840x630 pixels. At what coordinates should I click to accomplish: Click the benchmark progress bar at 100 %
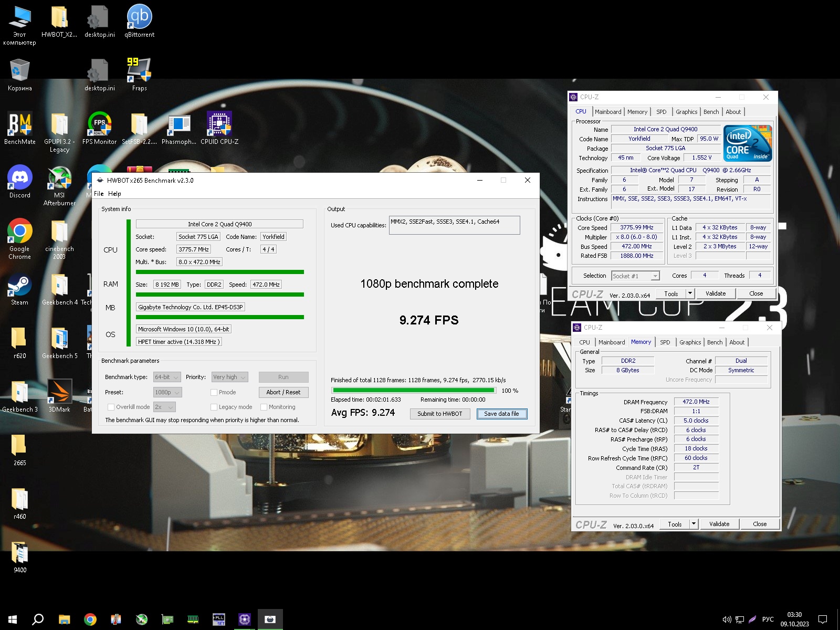[x=414, y=391]
